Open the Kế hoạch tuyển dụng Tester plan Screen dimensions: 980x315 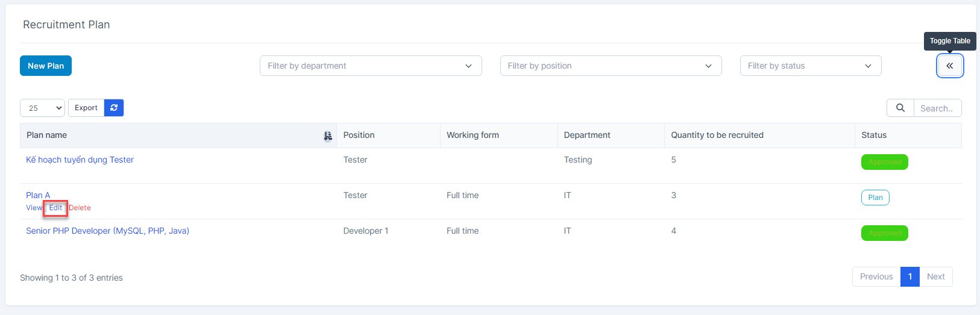click(80, 160)
